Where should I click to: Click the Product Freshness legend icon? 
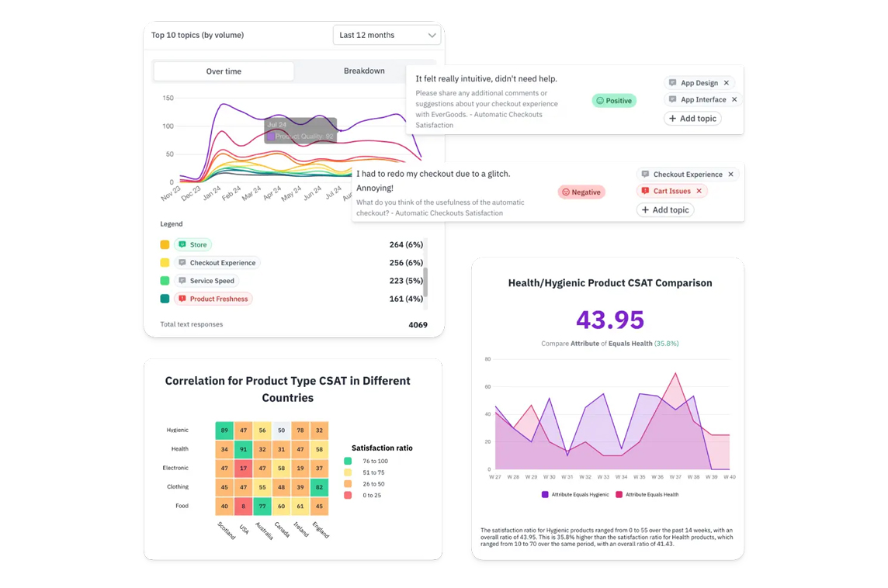tap(182, 299)
